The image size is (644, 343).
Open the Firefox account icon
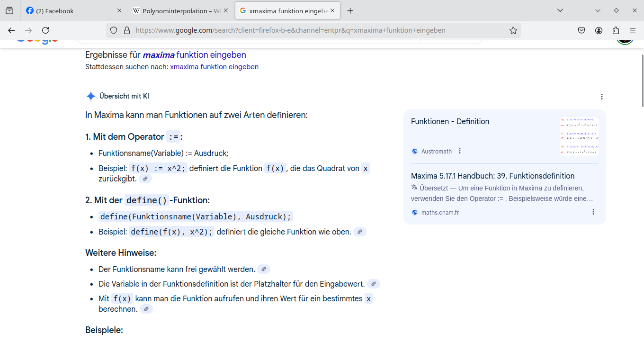[599, 30]
